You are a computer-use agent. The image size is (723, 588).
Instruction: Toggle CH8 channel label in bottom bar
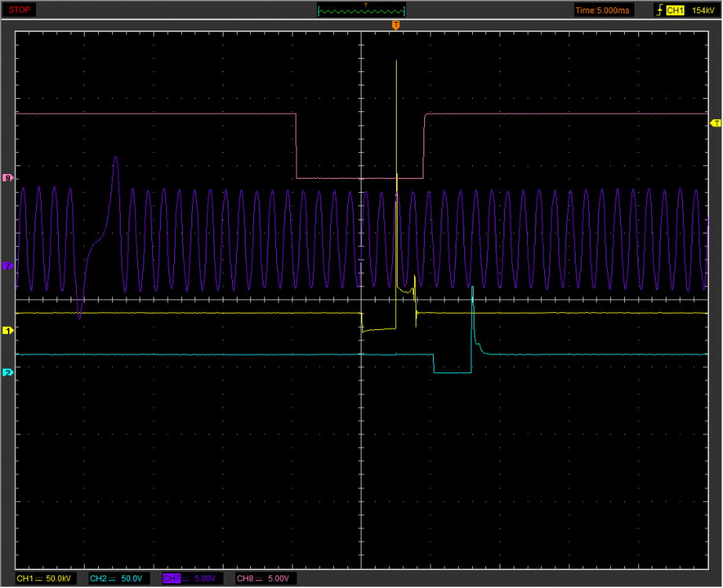click(245, 579)
